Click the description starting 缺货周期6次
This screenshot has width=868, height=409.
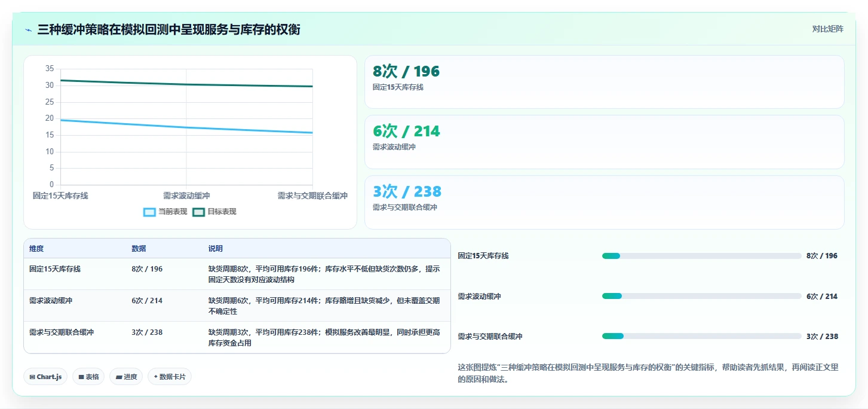tap(324, 306)
